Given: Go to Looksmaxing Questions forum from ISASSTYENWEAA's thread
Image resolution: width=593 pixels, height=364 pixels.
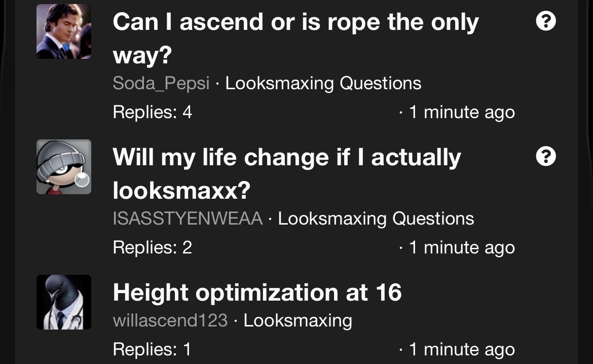Looking at the screenshot, I should [376, 219].
